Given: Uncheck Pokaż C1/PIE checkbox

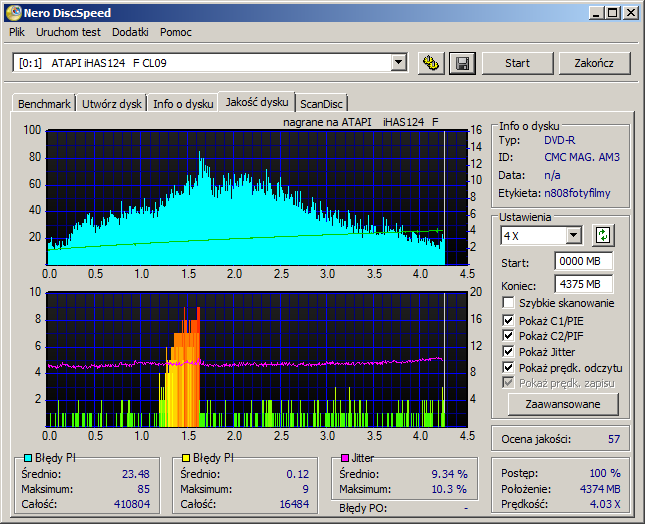Looking at the screenshot, I should pos(508,320).
